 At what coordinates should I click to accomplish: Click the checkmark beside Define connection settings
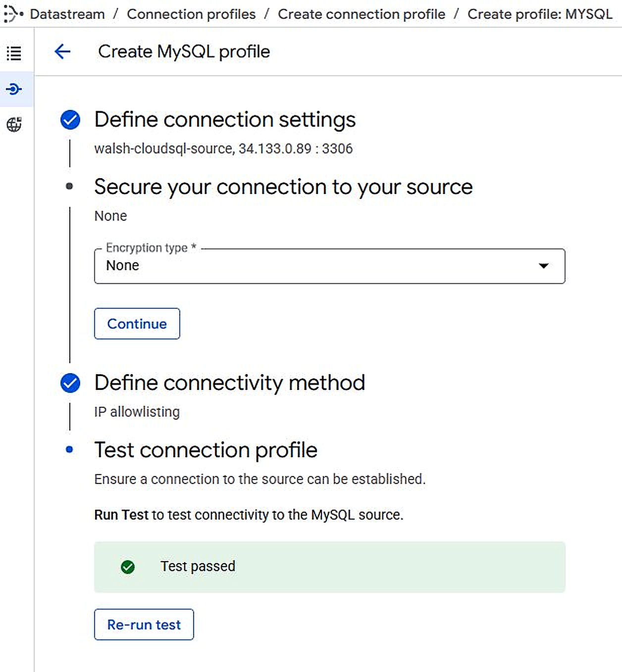(x=70, y=120)
